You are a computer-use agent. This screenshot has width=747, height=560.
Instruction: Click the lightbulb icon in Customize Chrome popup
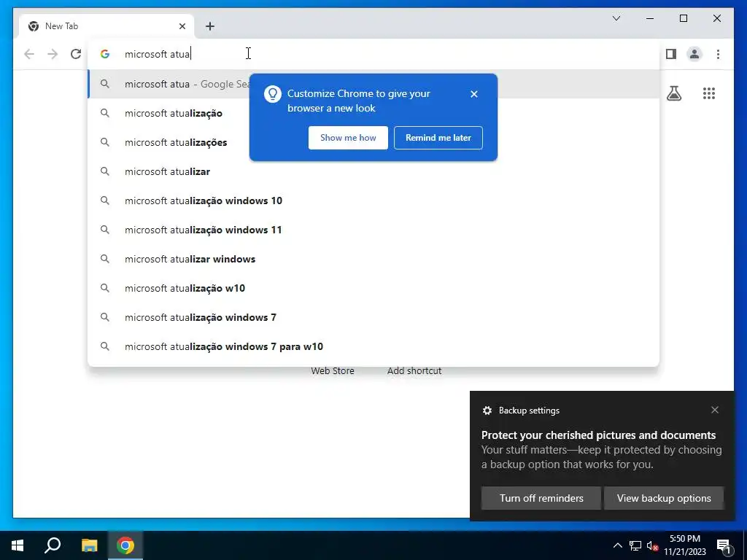pyautogui.click(x=273, y=94)
